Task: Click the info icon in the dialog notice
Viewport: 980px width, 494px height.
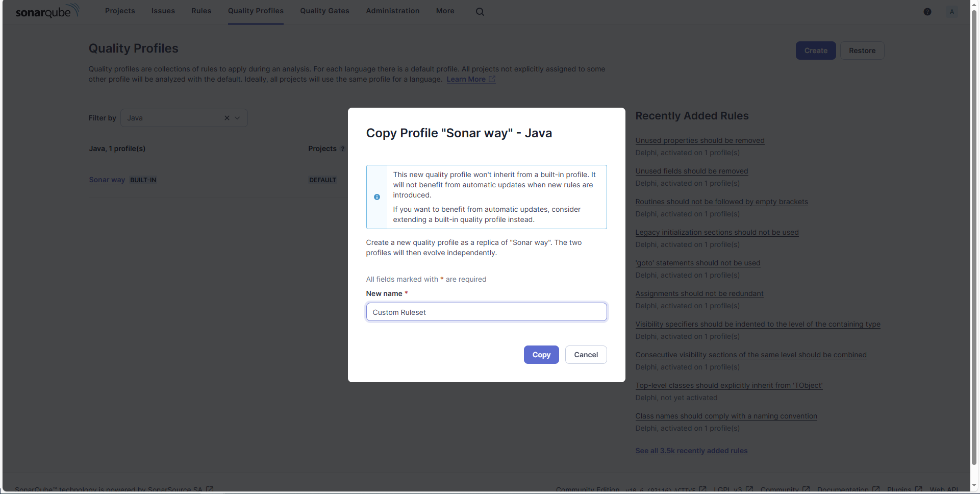Action: [x=377, y=197]
